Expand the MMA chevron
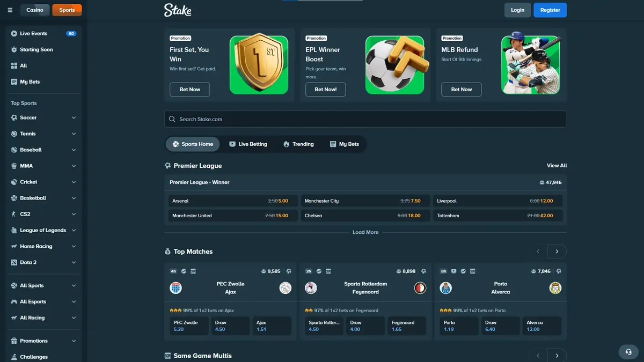The width and height of the screenshot is (644, 362). click(x=74, y=166)
